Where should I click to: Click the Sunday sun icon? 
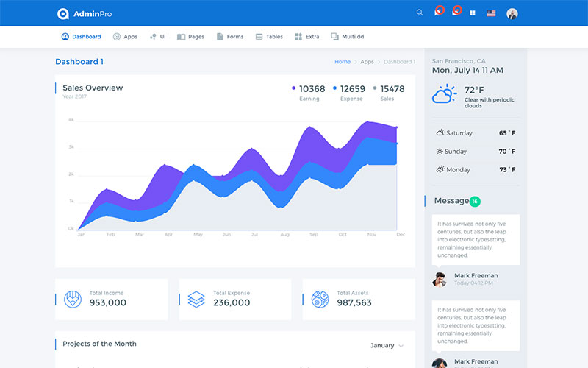pos(440,152)
